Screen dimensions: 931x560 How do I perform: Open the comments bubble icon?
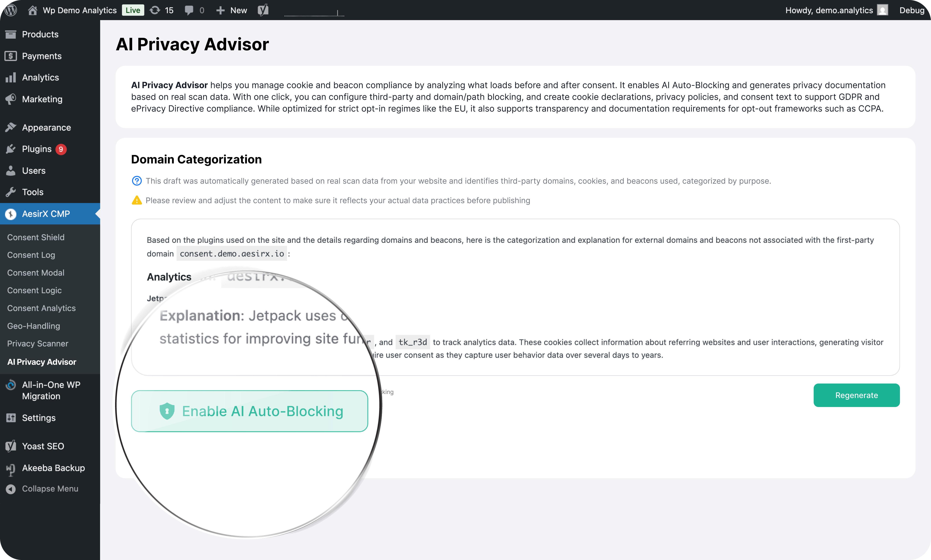coord(189,10)
